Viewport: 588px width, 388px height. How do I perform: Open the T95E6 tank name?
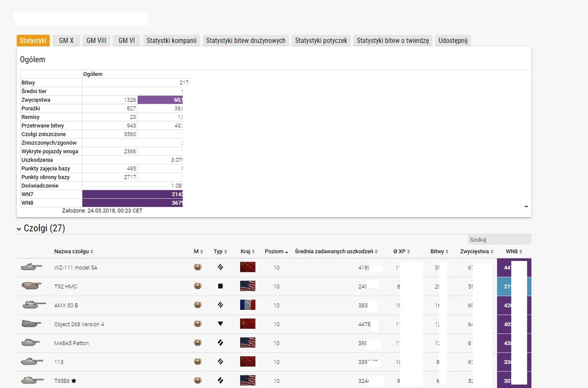[62, 381]
